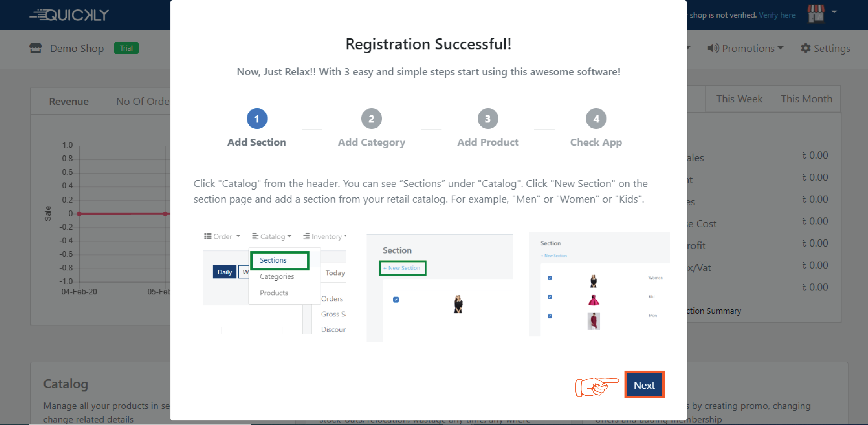Image resolution: width=868 pixels, height=425 pixels.
Task: Toggle checkbox in middle Section preview
Action: click(396, 299)
